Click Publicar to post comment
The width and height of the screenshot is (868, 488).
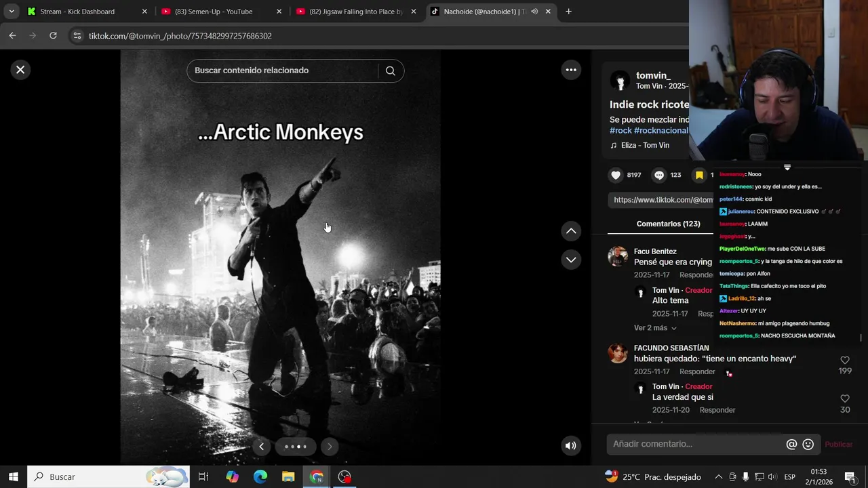point(839,445)
